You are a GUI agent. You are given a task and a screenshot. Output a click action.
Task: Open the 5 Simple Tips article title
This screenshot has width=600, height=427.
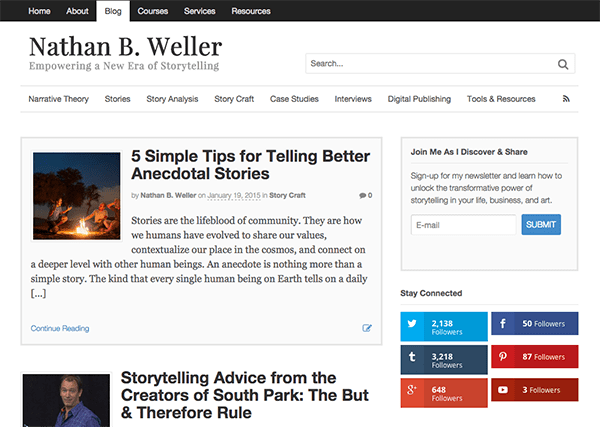tap(250, 166)
